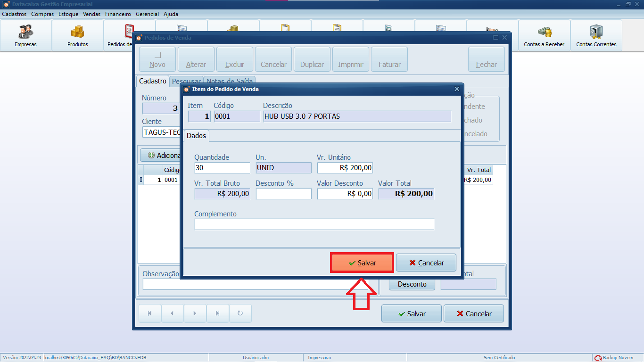The image size is (644, 362).
Task: Click the Desconto % input field
Action: (x=283, y=194)
